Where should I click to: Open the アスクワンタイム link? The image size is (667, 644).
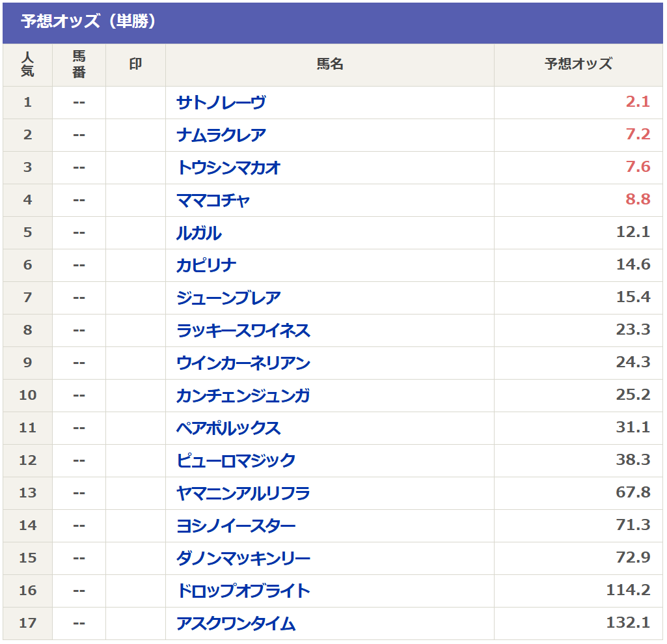coord(236,623)
